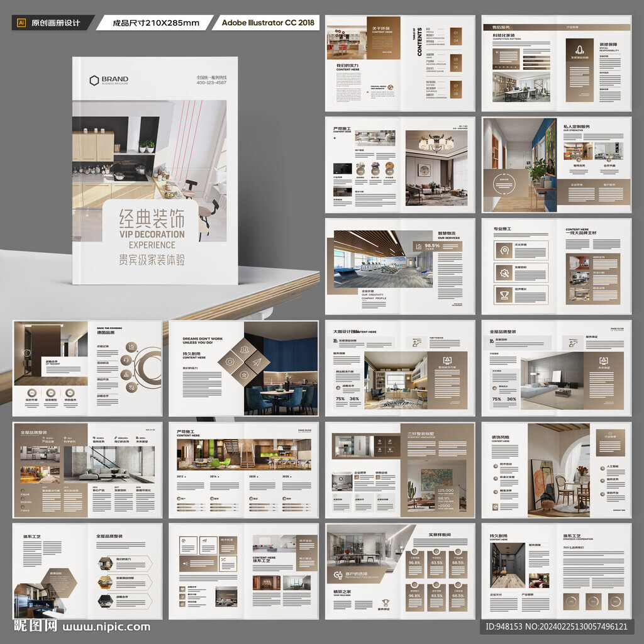Click the 三好整装别墅 heading
644x644 pixels.
coord(421,434)
